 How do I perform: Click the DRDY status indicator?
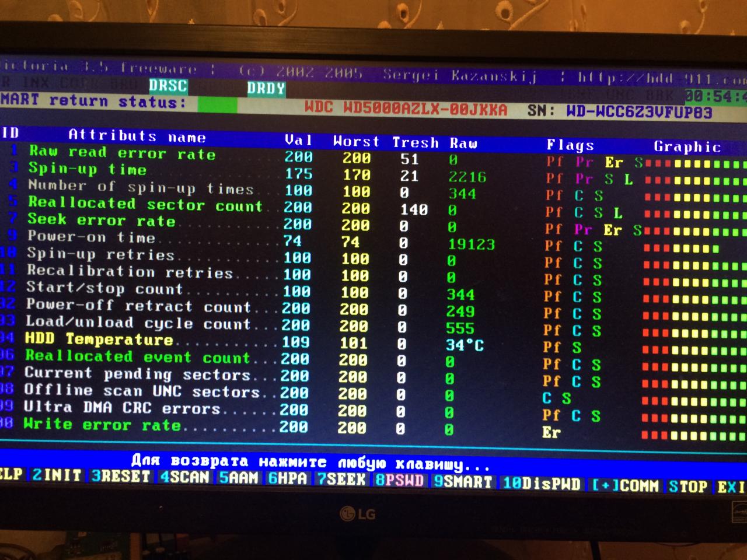[266, 88]
